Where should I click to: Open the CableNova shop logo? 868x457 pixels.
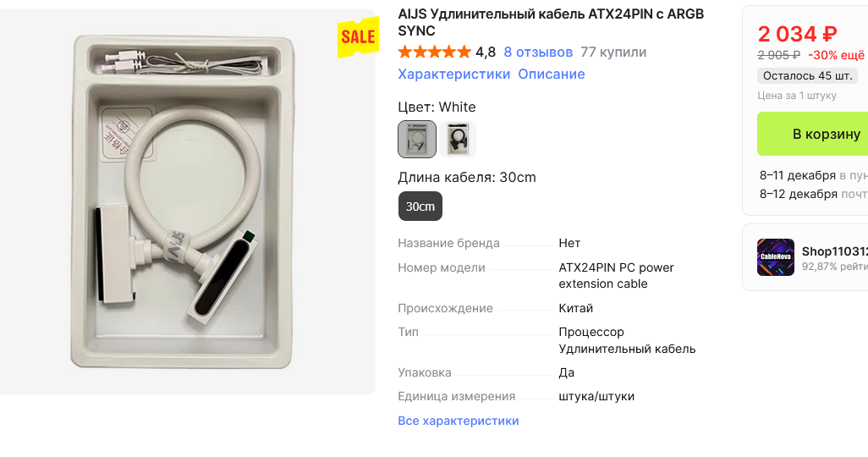pyautogui.click(x=776, y=257)
